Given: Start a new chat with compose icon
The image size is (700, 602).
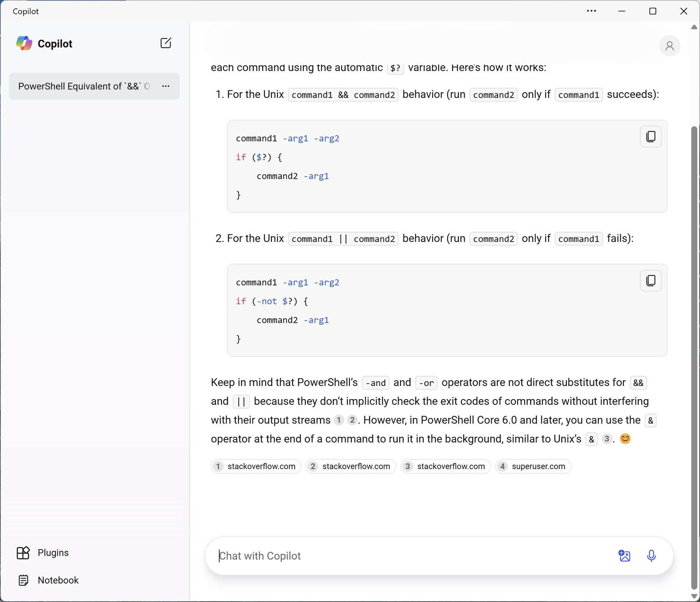Looking at the screenshot, I should point(166,43).
